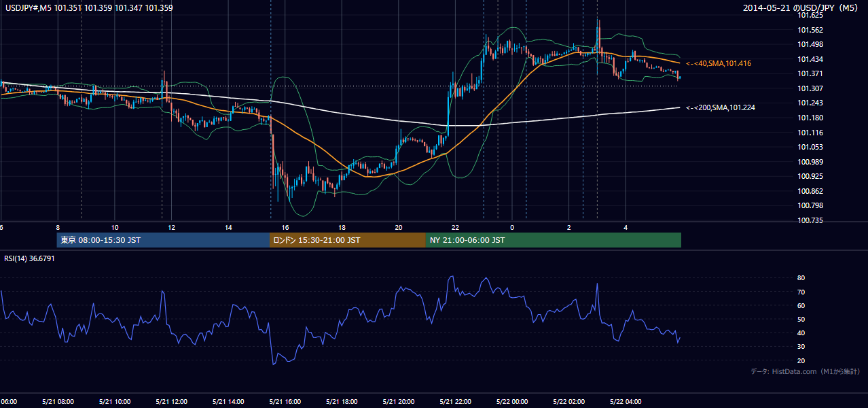The height and width of the screenshot is (408, 868).
Task: Click the 5/21 12:00 time label
Action: [171, 402]
